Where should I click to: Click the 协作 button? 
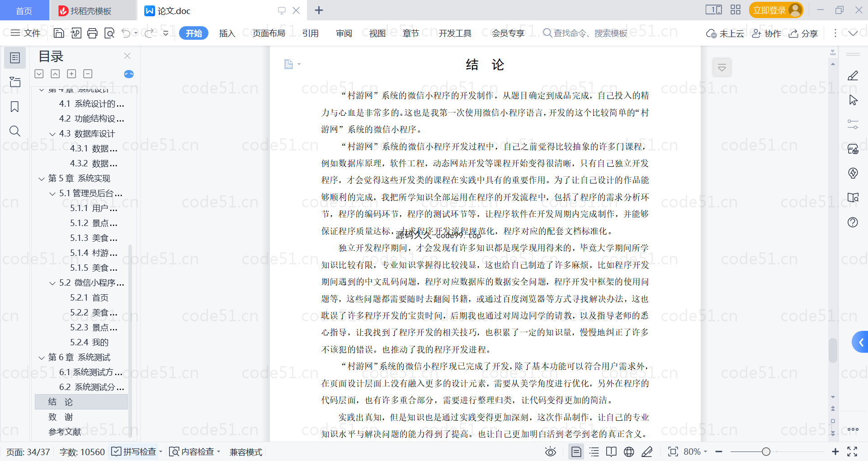(766, 33)
